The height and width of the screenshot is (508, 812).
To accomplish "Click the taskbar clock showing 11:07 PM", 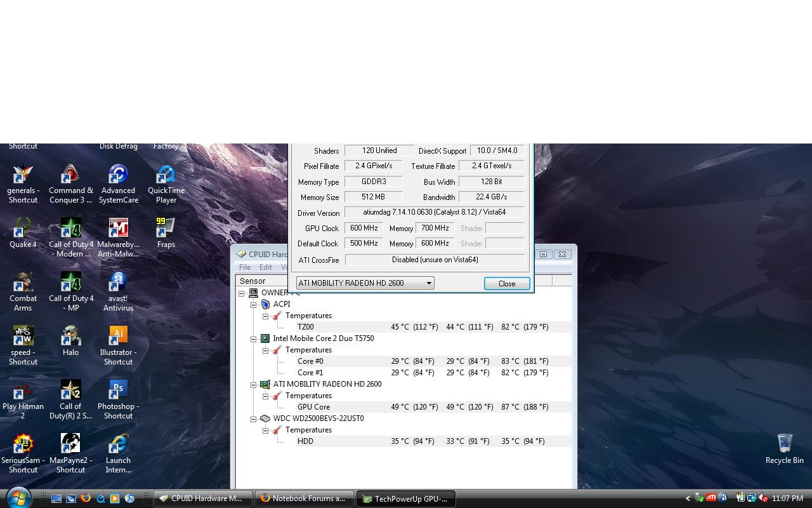I will pos(787,498).
